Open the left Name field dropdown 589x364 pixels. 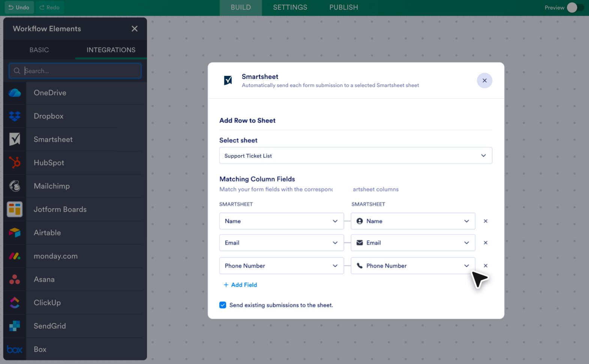[x=281, y=221]
